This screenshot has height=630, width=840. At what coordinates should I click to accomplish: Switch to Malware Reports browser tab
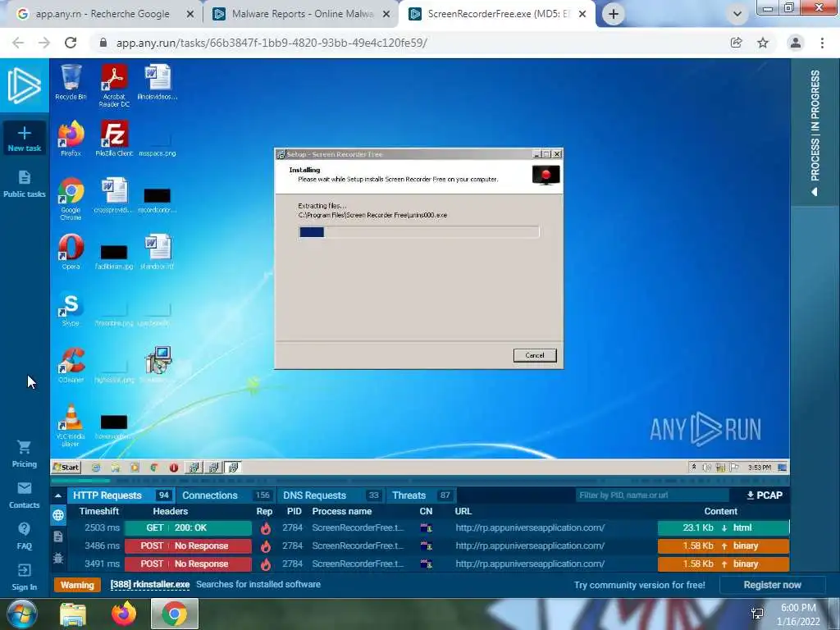pyautogui.click(x=302, y=14)
